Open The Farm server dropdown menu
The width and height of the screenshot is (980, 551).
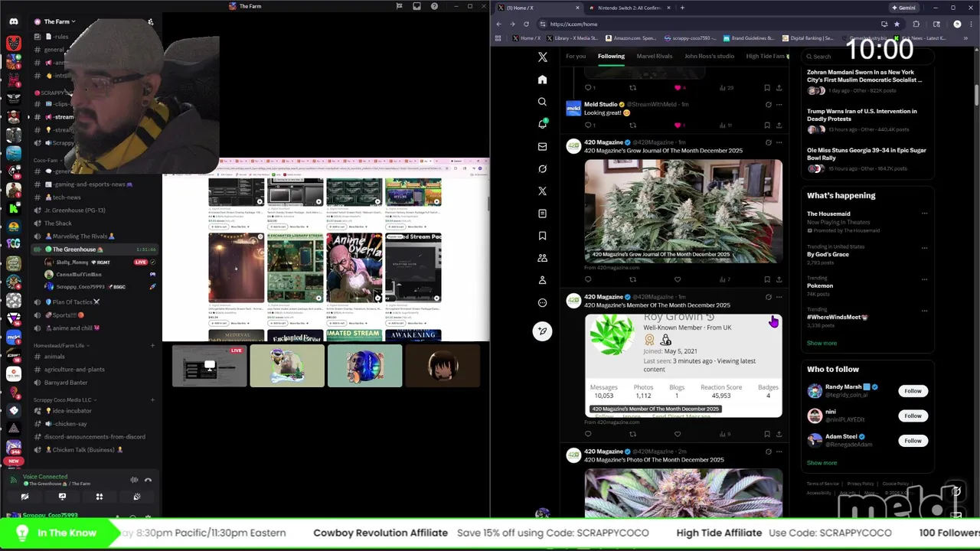click(x=58, y=21)
